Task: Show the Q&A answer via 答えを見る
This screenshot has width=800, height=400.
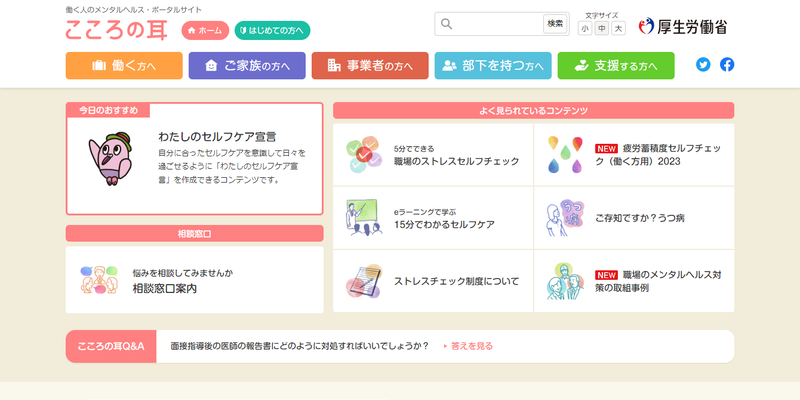Action: (x=468, y=346)
